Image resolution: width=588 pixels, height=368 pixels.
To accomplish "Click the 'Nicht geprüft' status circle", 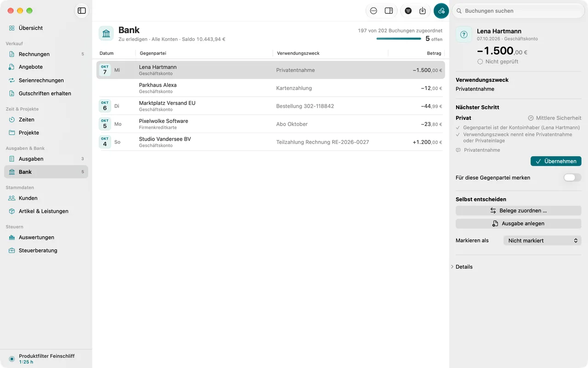I will (480, 62).
